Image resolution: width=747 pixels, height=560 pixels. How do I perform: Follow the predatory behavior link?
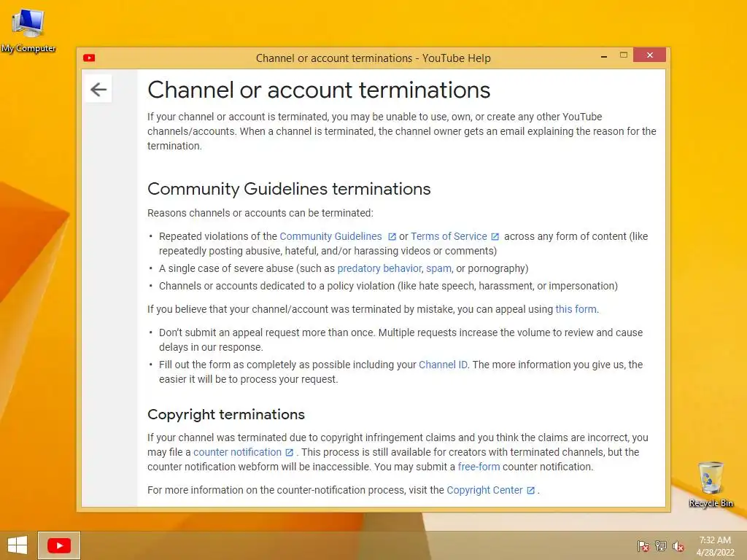(379, 268)
